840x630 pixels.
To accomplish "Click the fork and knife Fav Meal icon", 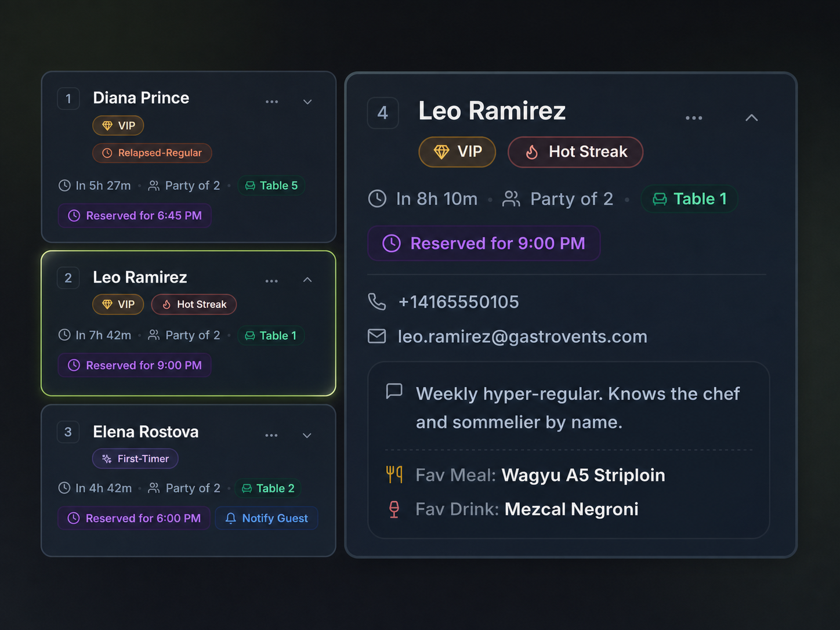I will 394,475.
